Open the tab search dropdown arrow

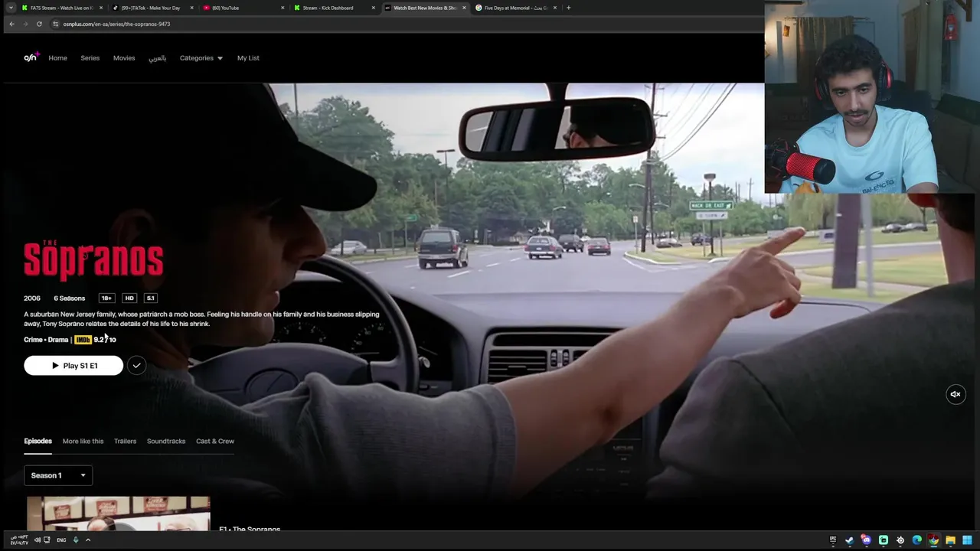[x=11, y=8]
